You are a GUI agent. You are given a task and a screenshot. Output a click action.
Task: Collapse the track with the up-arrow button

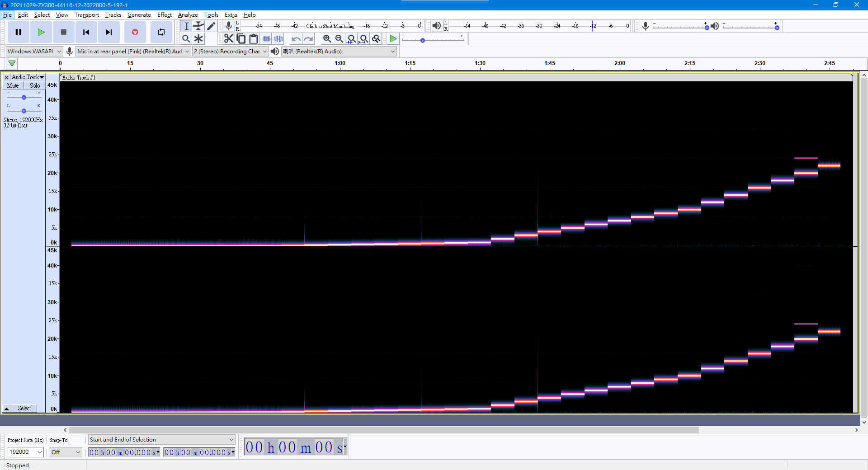coord(7,409)
